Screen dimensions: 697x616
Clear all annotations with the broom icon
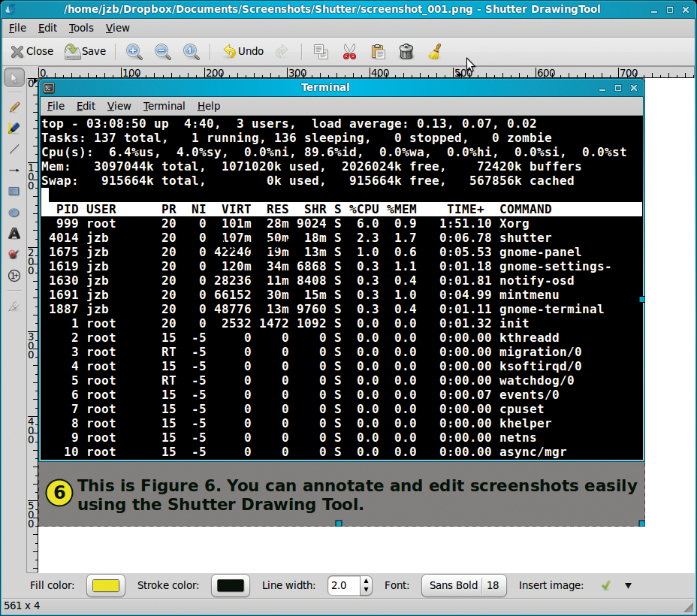(x=435, y=52)
